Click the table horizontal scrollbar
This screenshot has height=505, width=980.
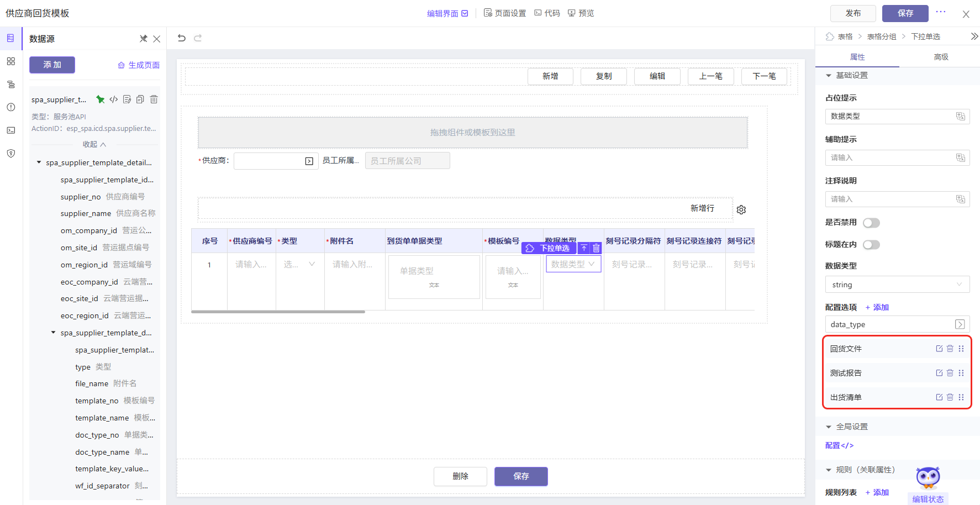coord(278,312)
